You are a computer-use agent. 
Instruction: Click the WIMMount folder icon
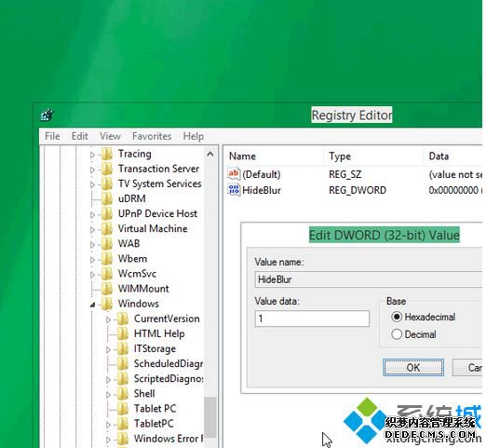(107, 289)
